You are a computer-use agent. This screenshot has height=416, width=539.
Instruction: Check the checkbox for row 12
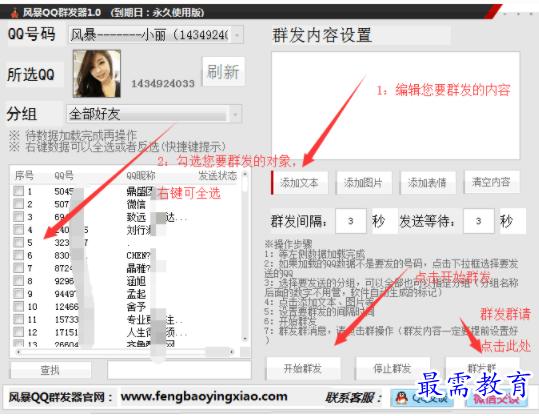[x=18, y=332]
